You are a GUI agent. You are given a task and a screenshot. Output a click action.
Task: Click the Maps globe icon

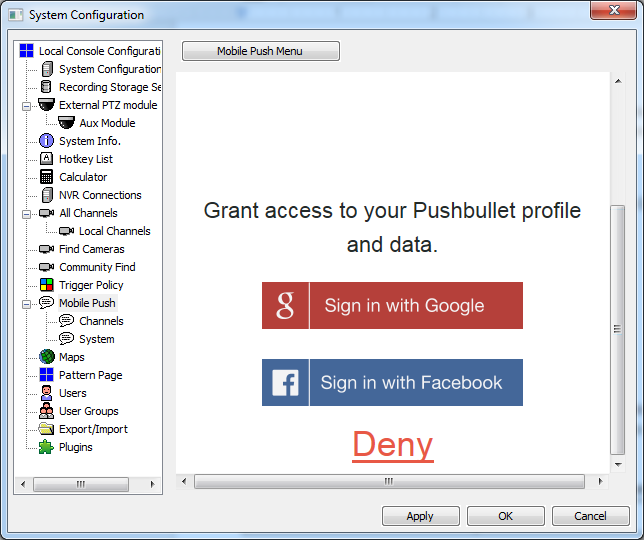point(47,356)
